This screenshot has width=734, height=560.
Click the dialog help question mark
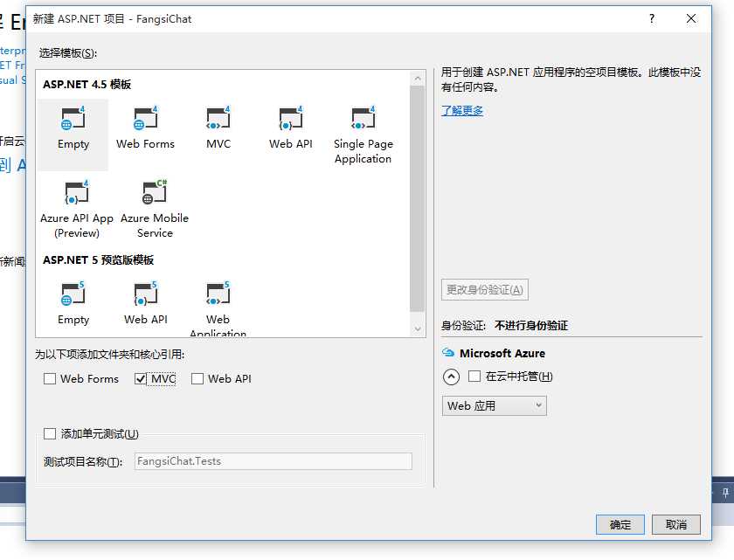click(x=652, y=18)
